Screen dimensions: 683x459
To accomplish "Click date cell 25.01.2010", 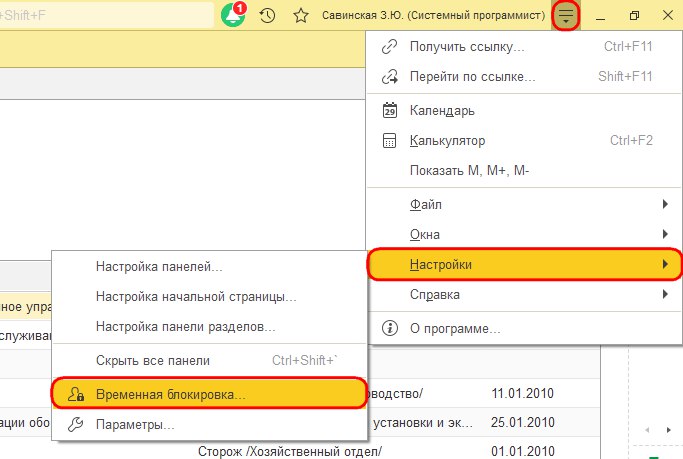I will (x=522, y=422).
